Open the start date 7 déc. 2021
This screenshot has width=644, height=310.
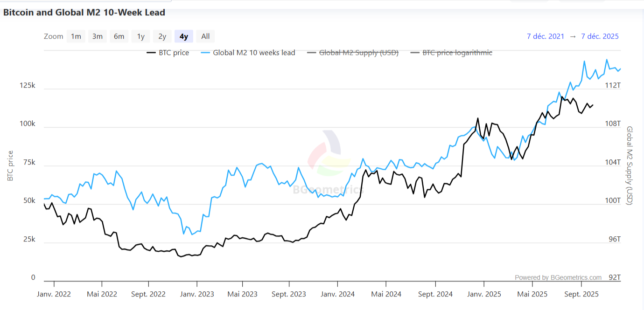(545, 36)
